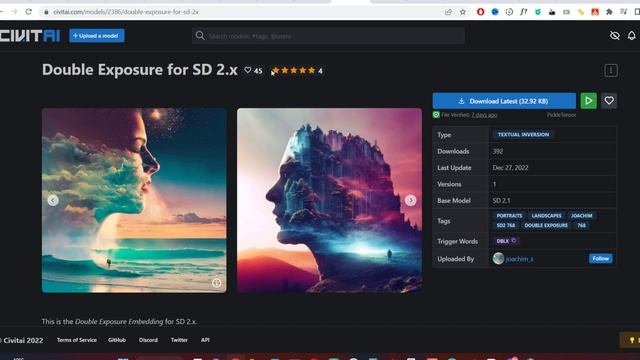Open the Discord footer link
This screenshot has width=640, height=360.
148,340
